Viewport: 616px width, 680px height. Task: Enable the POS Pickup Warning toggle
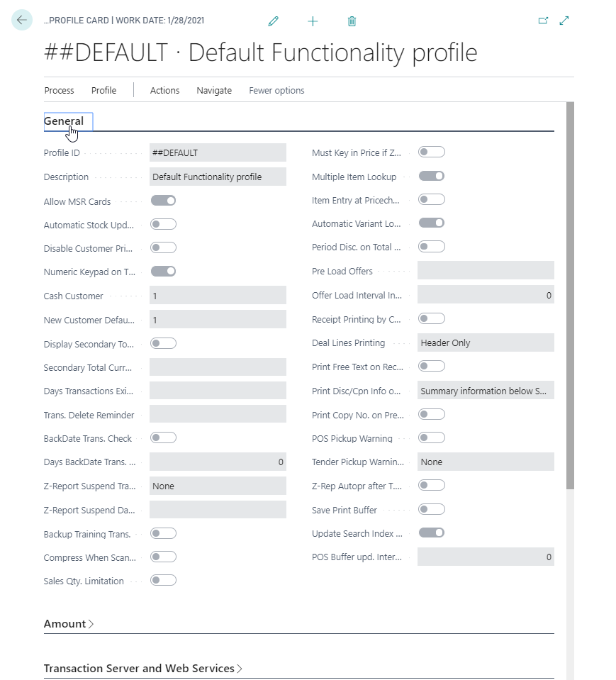(x=431, y=438)
